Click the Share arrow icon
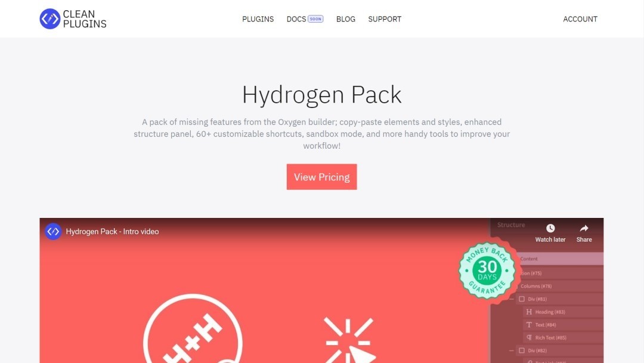The width and height of the screenshot is (644, 363). click(x=584, y=228)
